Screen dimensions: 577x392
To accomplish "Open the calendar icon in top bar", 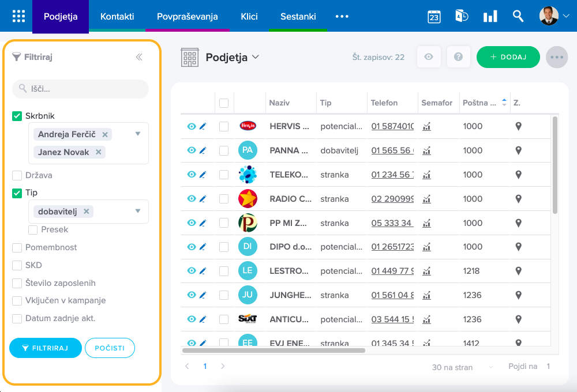I will (x=434, y=16).
